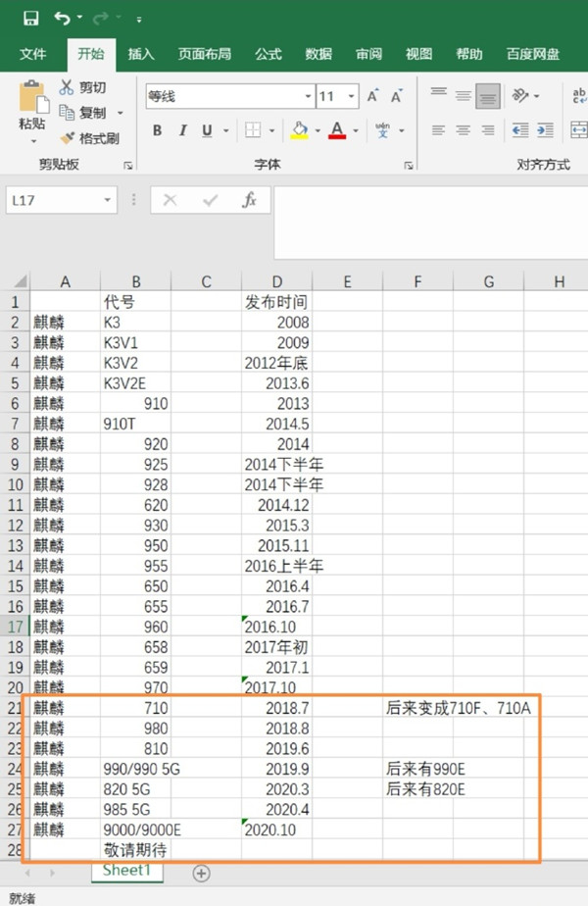Click the select-all corner triangle

pos(21,281)
